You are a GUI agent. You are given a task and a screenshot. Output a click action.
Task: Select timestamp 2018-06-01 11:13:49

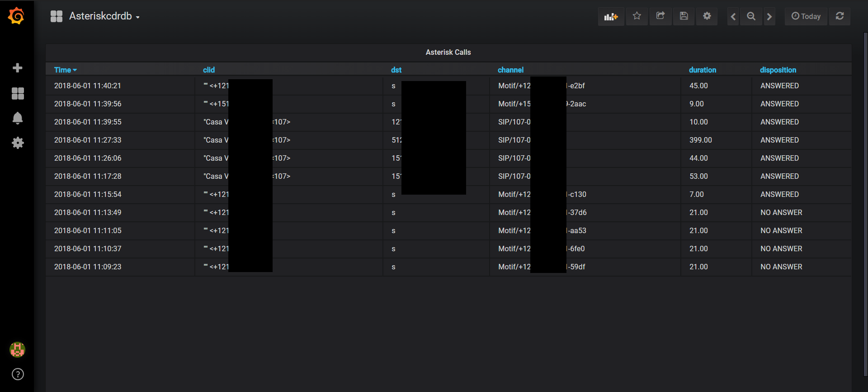coord(88,213)
